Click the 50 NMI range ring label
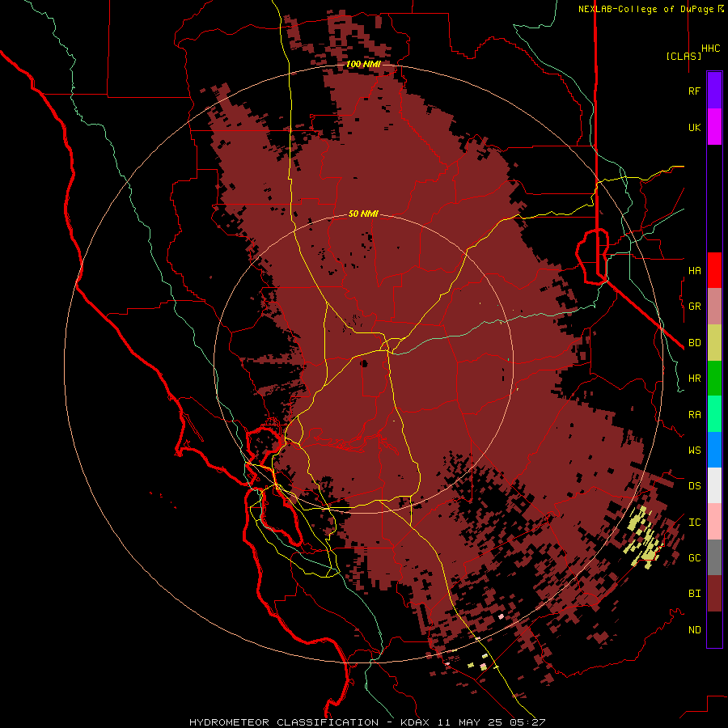Image resolution: width=728 pixels, height=728 pixels. tap(363, 214)
